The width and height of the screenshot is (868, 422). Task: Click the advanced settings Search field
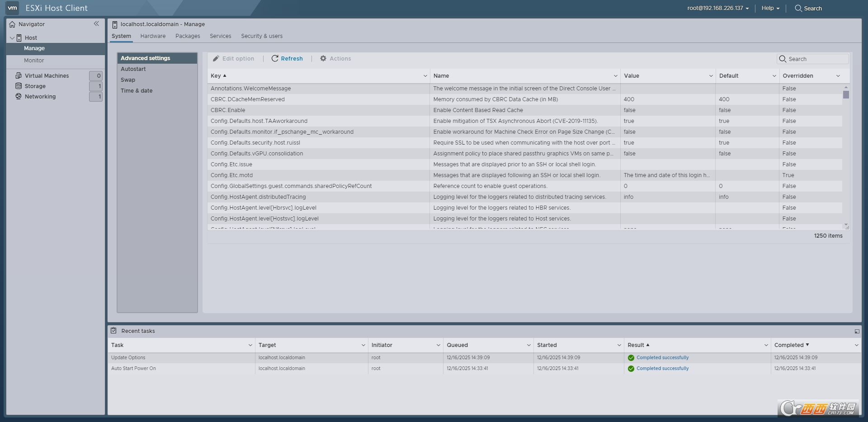tap(817, 59)
